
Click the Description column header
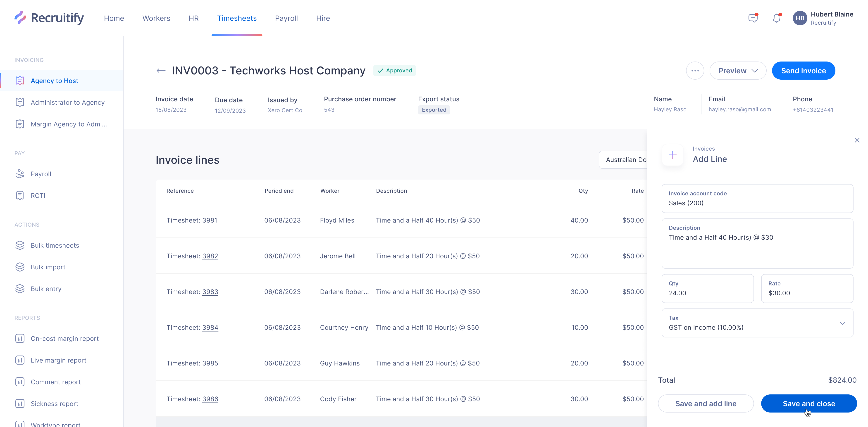coord(391,191)
